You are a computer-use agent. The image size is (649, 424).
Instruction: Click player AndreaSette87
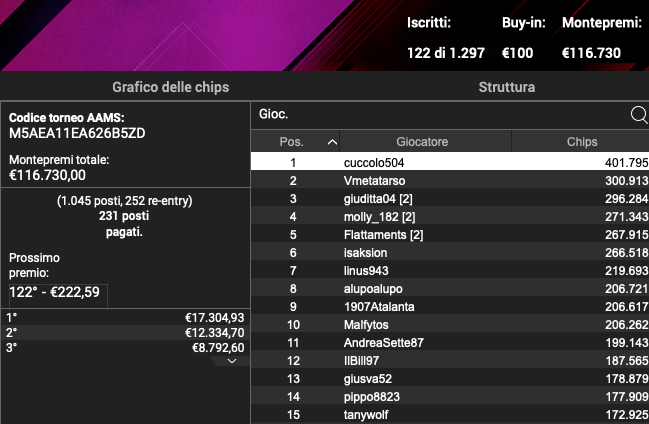click(449, 342)
